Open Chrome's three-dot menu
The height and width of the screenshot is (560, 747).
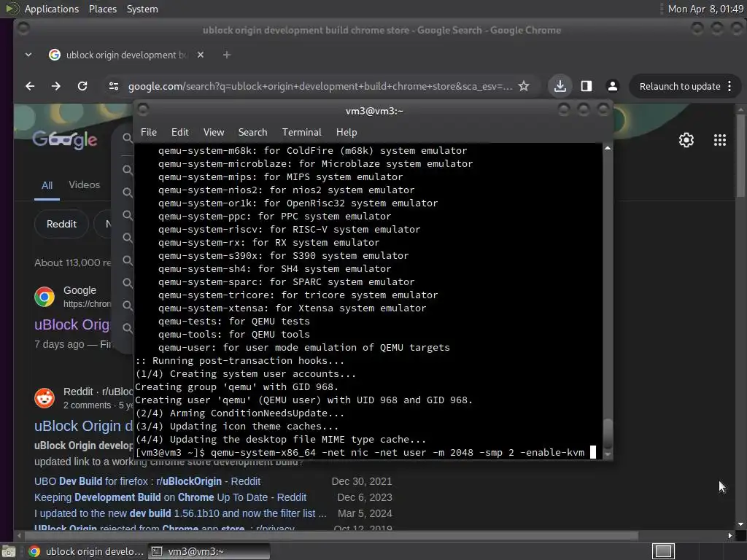tap(729, 86)
